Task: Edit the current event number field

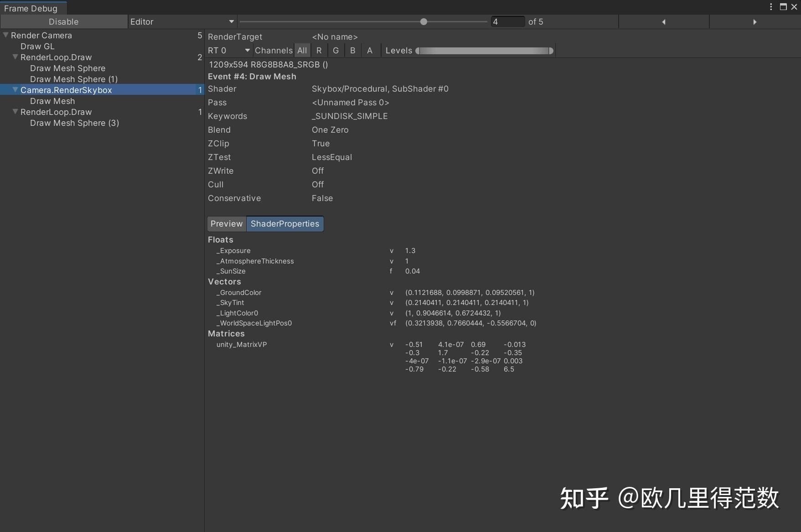Action: click(x=507, y=21)
